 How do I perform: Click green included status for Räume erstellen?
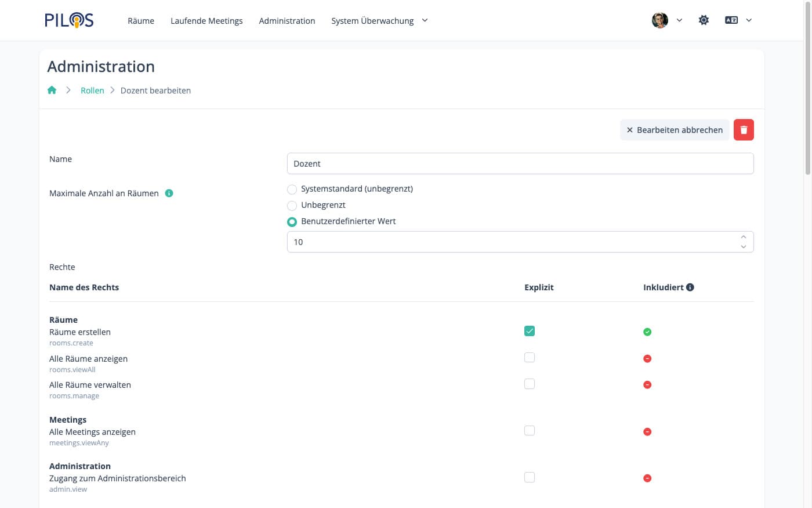647,332
